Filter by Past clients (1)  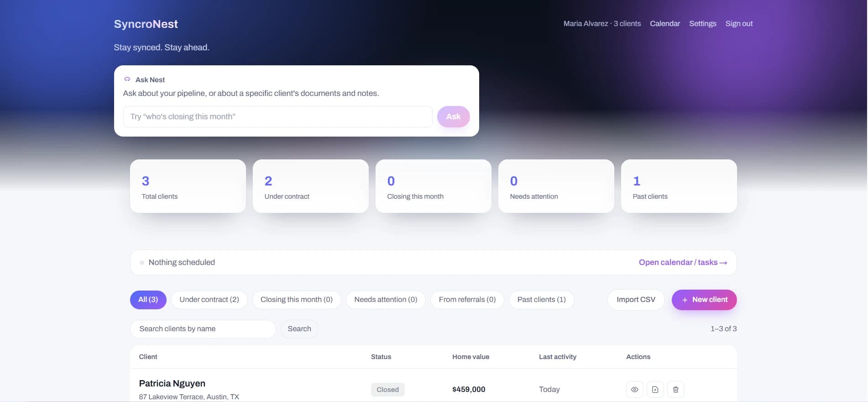541,300
